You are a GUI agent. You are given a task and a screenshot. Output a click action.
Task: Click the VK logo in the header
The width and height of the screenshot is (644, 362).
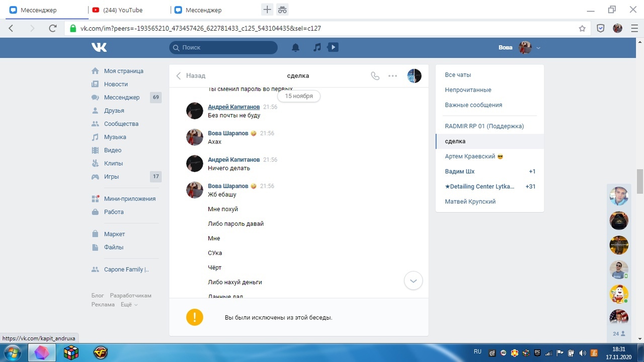click(x=99, y=47)
